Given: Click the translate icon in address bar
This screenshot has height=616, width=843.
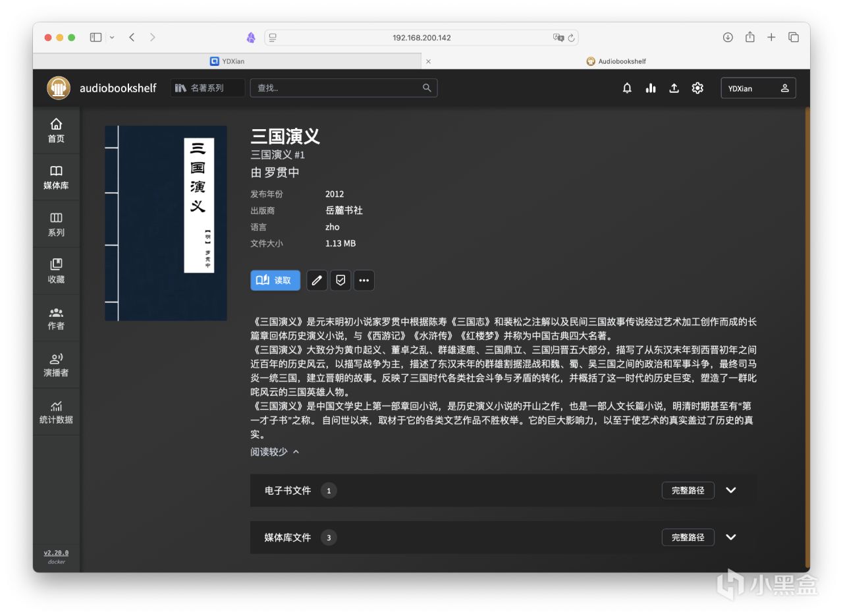Looking at the screenshot, I should click(x=558, y=38).
